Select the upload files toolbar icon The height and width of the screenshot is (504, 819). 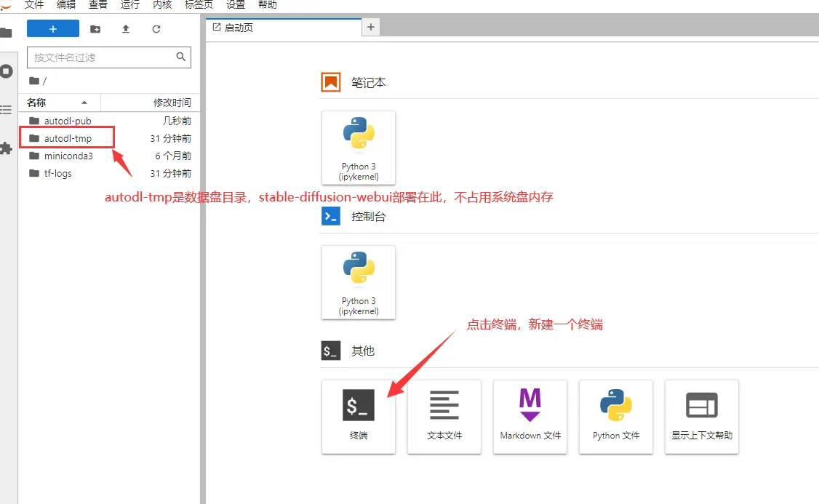coord(125,28)
